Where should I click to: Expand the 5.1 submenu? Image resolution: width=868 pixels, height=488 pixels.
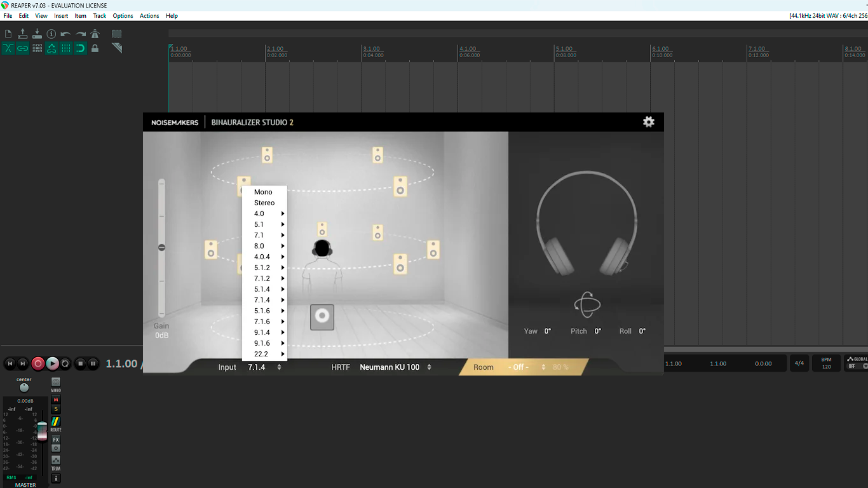click(265, 224)
